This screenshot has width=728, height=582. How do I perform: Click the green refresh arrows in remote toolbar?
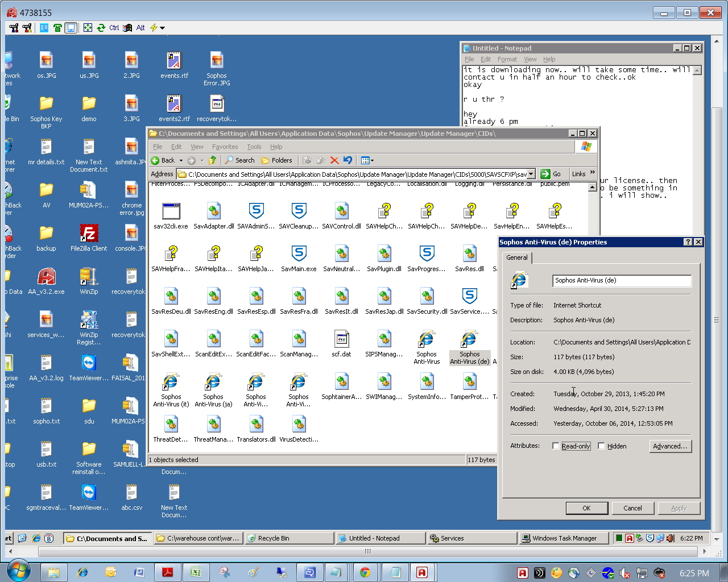(101, 27)
